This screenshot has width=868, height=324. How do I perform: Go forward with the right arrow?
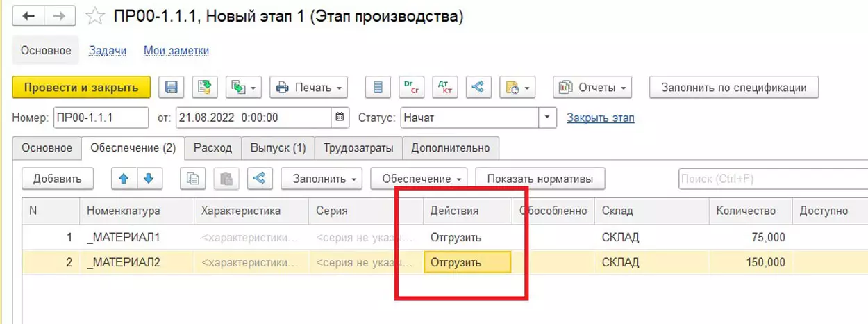tap(60, 16)
